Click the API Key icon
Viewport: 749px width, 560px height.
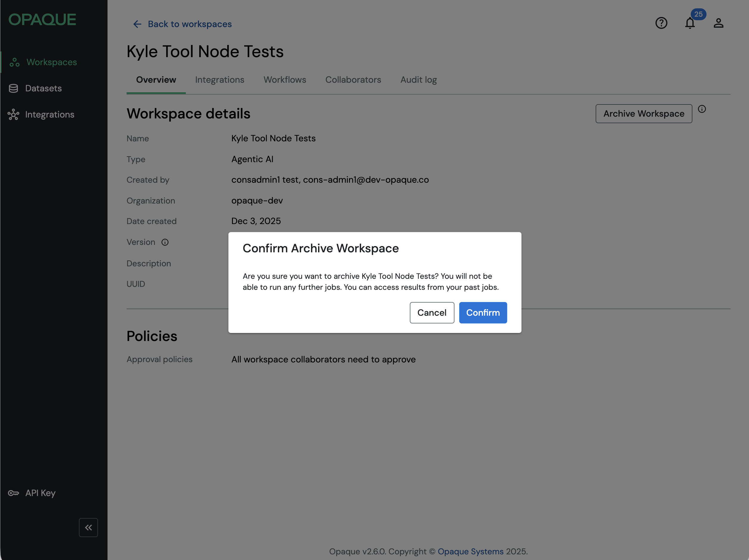click(13, 493)
